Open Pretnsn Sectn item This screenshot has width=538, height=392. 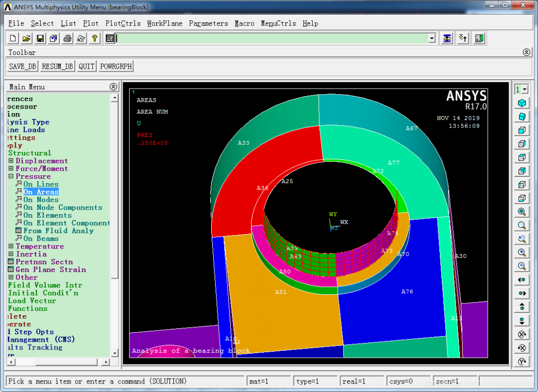(44, 261)
